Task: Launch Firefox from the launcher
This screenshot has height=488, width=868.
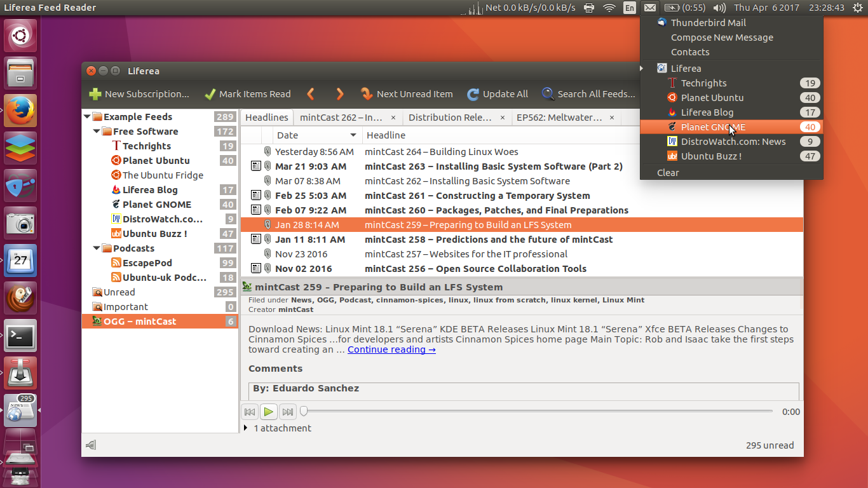Action: coord(20,111)
